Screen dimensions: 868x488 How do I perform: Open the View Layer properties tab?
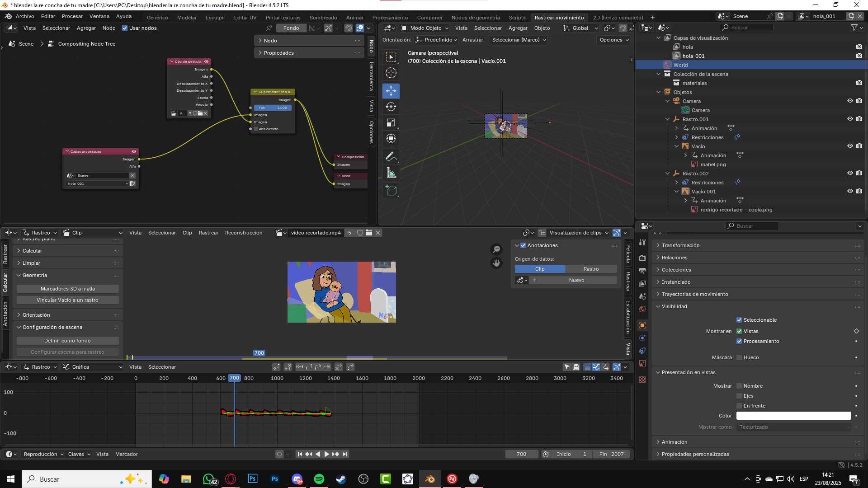(642, 283)
